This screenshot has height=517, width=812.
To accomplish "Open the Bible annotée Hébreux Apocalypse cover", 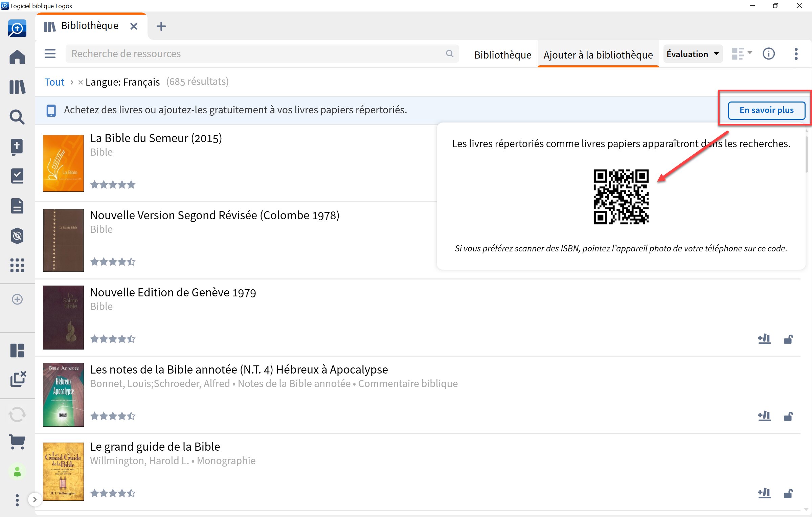I will [63, 395].
